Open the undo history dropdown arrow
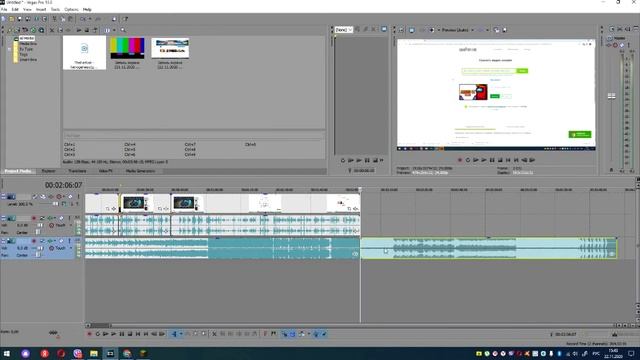640x360 pixels. click(90, 19)
